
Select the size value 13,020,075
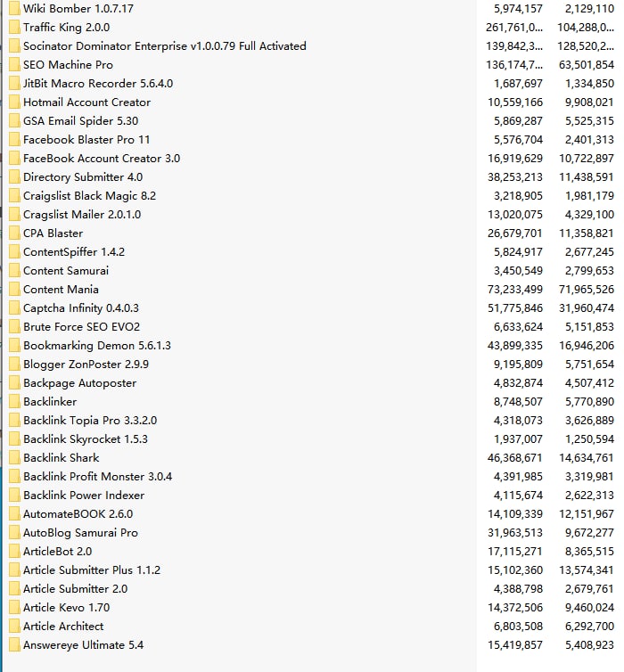point(515,214)
